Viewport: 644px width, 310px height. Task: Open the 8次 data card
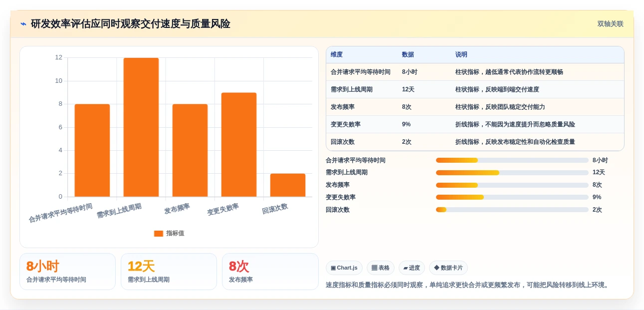pos(270,272)
